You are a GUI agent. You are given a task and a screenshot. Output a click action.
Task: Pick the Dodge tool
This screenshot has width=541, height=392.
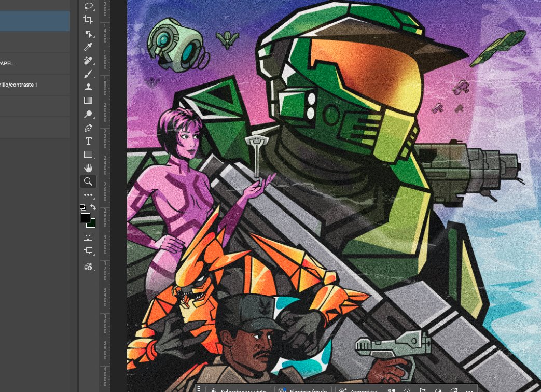(x=88, y=114)
